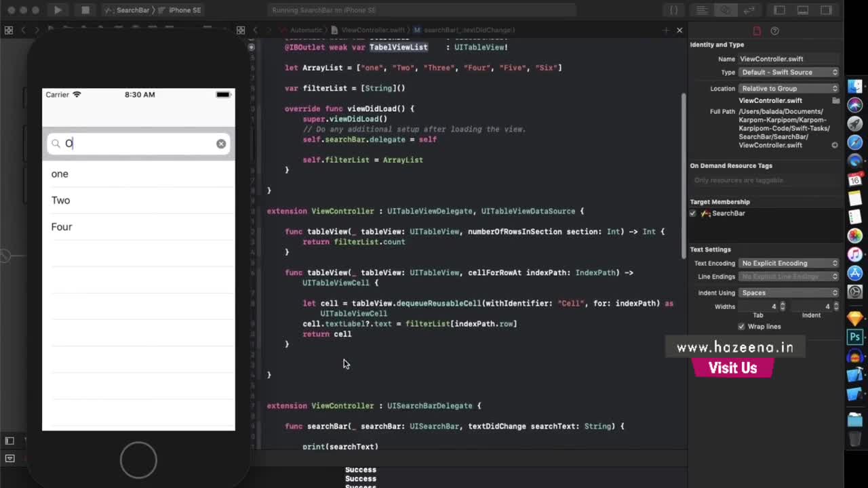Open searchBar(_:textDidChange:) method in jump bar
The height and width of the screenshot is (488, 868).
coord(465,30)
